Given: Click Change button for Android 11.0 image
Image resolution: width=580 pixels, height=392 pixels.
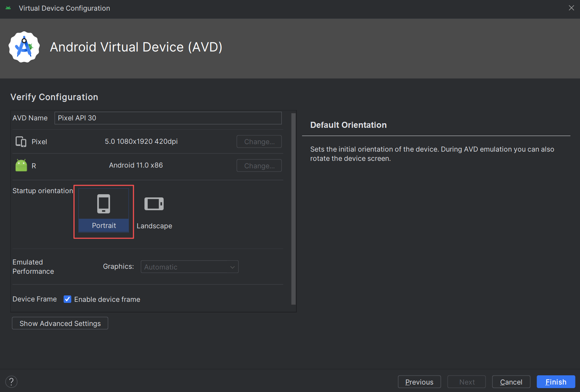Looking at the screenshot, I should point(259,166).
